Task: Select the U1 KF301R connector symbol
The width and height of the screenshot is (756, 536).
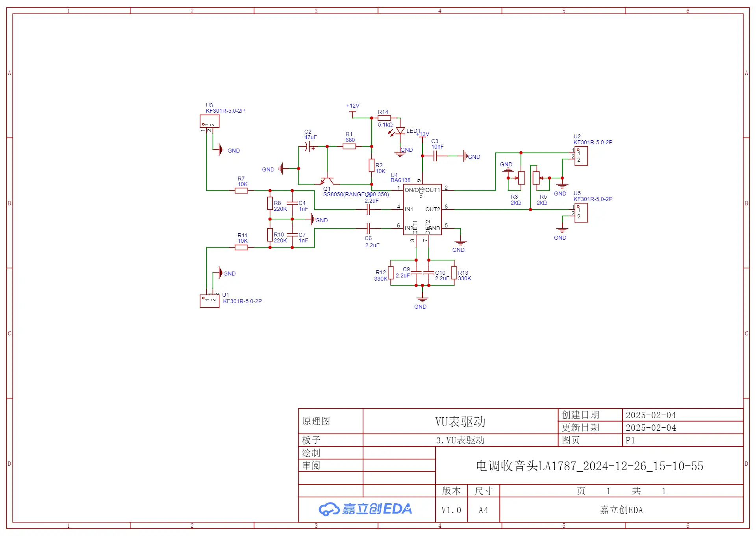Action: (x=209, y=301)
